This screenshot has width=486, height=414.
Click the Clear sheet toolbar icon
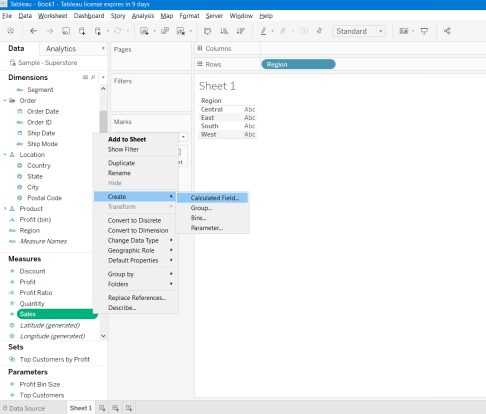point(181,31)
